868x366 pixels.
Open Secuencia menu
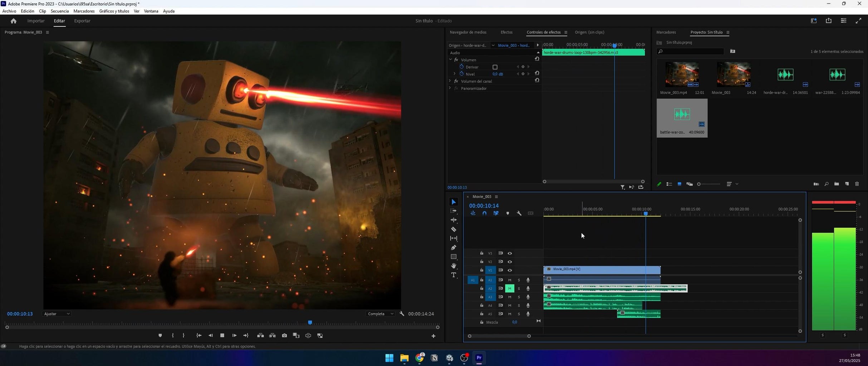pyautogui.click(x=60, y=11)
